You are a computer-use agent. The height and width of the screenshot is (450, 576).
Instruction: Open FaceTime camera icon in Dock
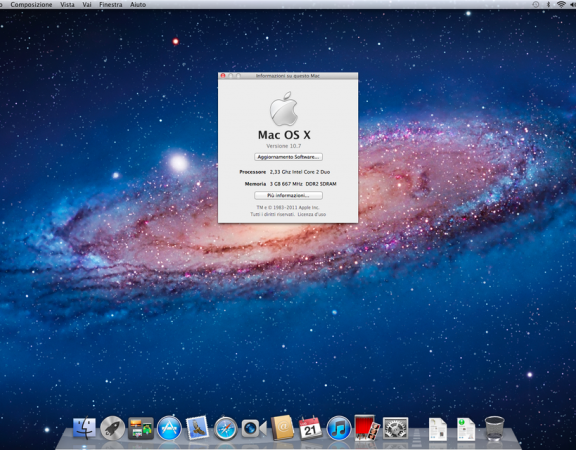(x=254, y=429)
